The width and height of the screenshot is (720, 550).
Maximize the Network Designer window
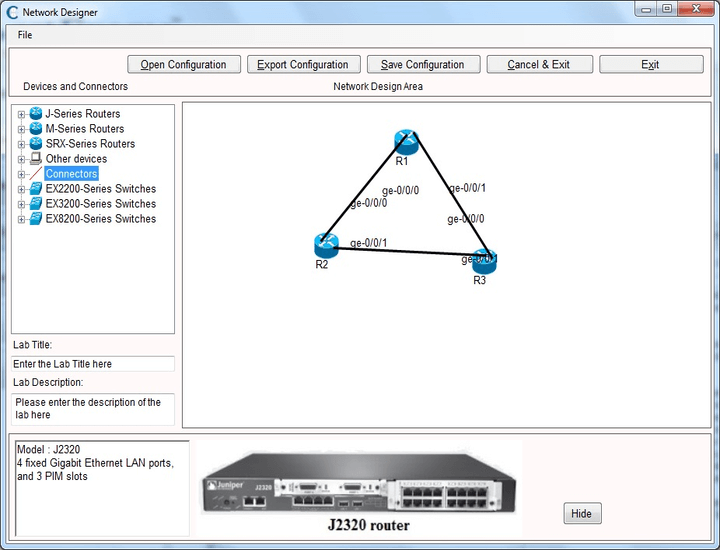pyautogui.click(x=667, y=9)
